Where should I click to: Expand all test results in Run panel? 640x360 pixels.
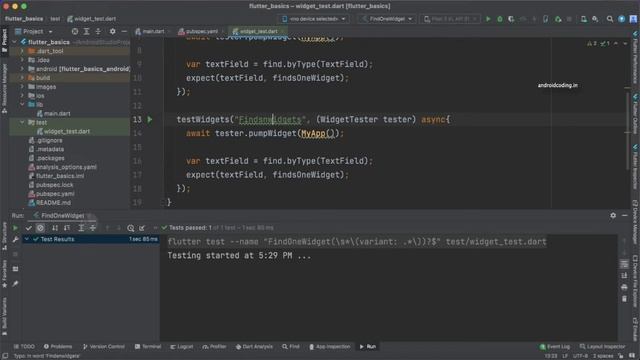click(x=81, y=228)
